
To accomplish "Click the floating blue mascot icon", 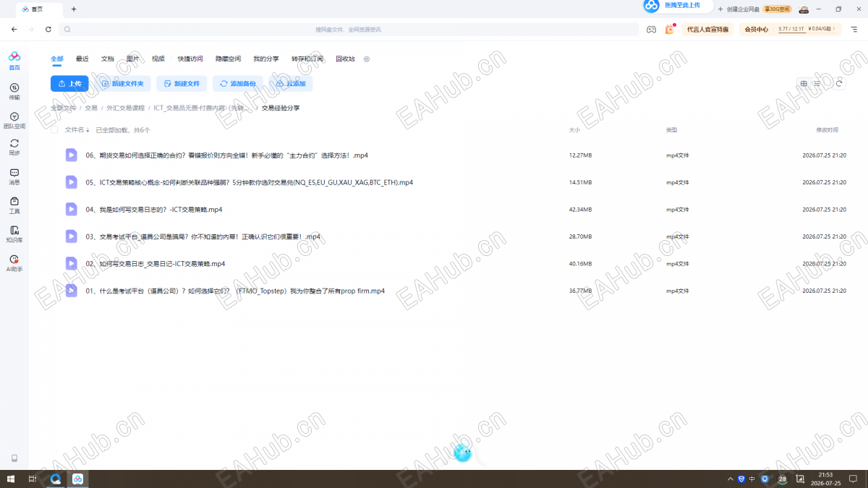I will pyautogui.click(x=463, y=453).
